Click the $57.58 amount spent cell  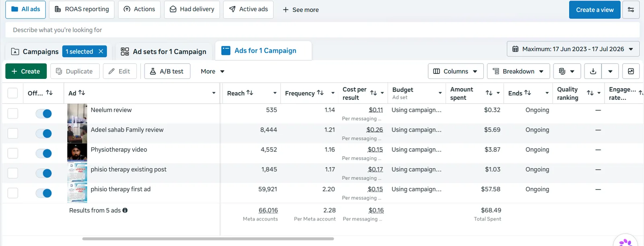[491, 189]
